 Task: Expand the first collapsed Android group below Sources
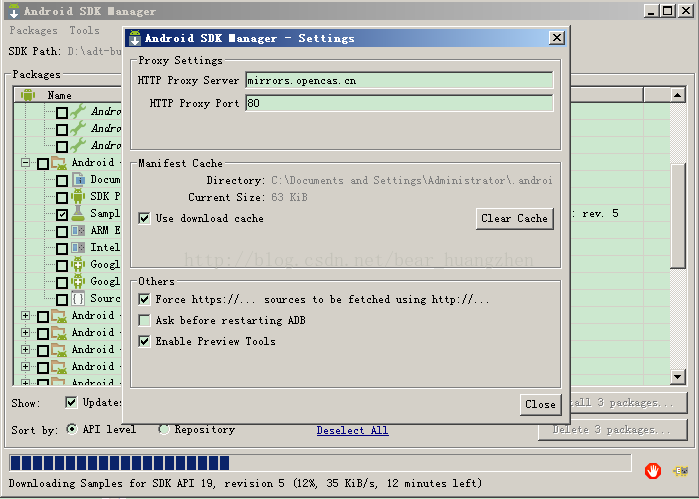coord(25,316)
